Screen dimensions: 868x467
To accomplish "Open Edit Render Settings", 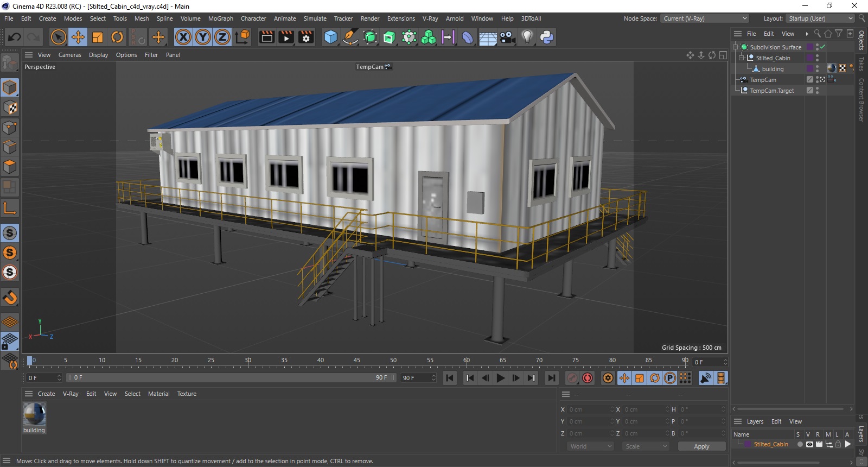I will point(306,37).
